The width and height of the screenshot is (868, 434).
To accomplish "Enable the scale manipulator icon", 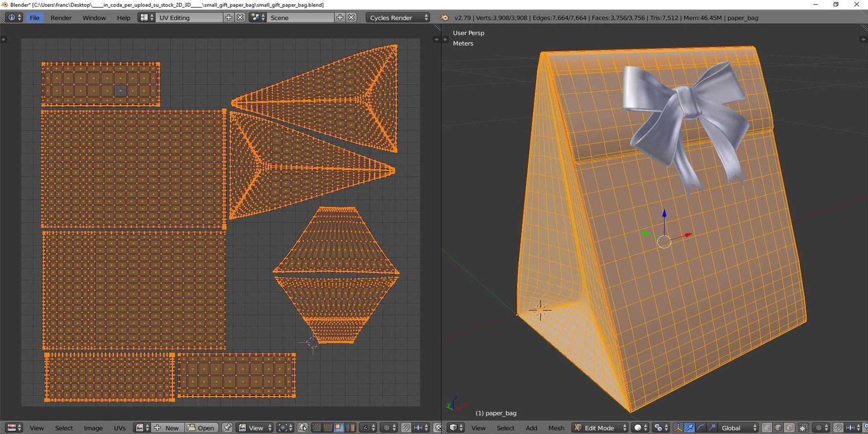I will point(712,428).
